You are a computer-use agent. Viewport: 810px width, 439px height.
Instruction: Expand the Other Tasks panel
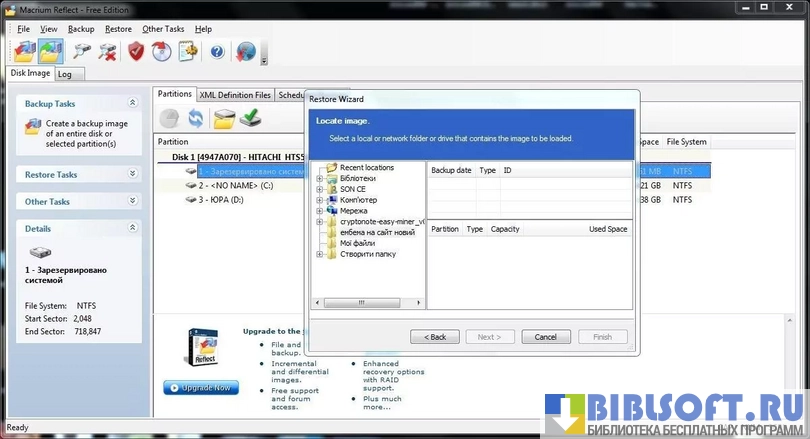pos(132,201)
